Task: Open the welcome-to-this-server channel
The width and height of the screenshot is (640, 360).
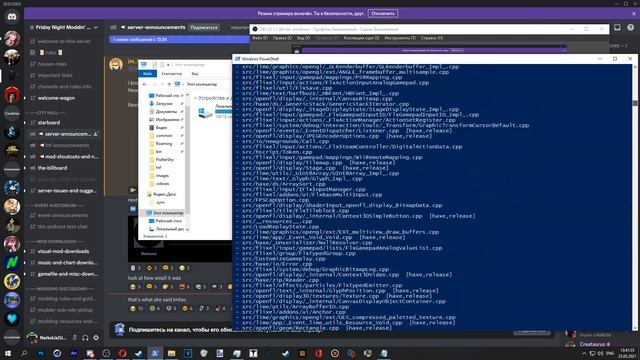Action: pos(64,41)
